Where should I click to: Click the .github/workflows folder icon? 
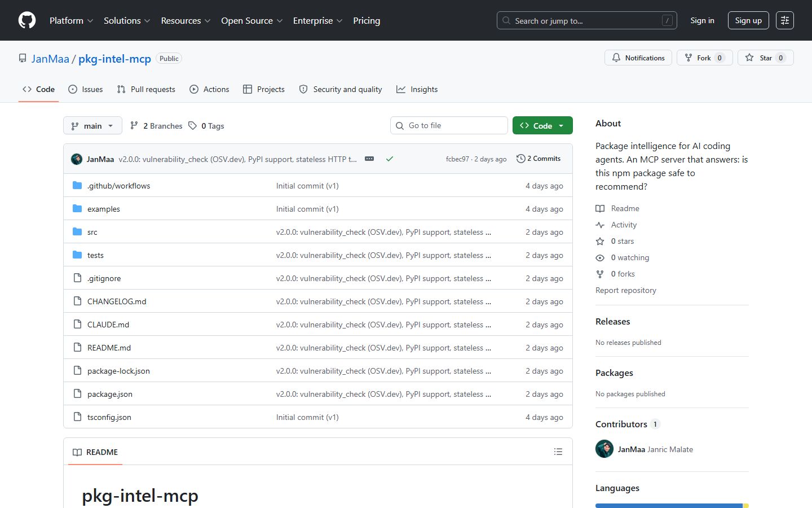point(77,185)
